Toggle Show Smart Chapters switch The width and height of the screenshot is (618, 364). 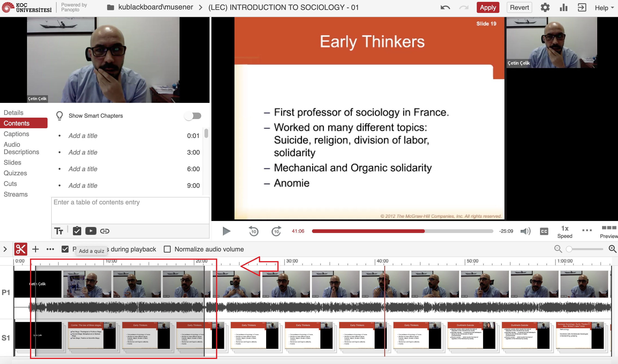pyautogui.click(x=193, y=116)
